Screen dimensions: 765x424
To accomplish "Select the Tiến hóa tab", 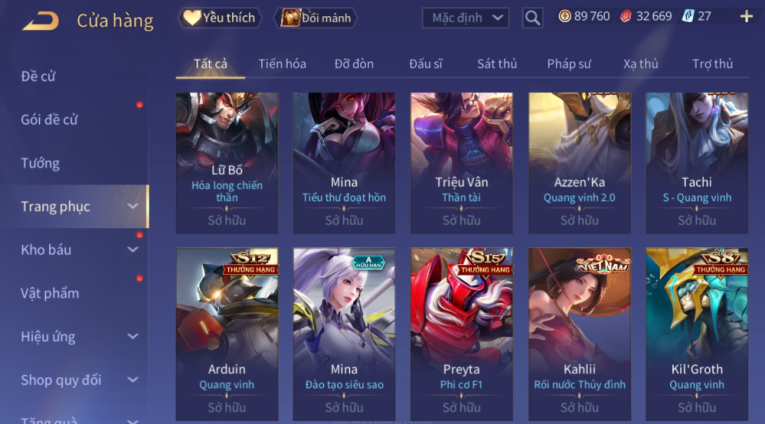I will point(282,64).
